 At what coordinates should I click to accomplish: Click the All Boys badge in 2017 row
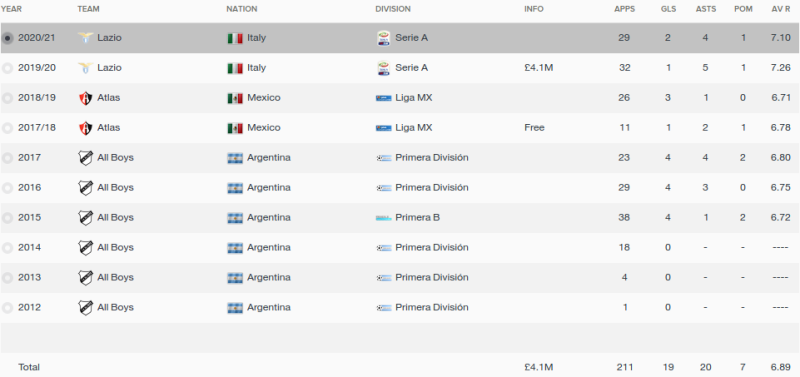(85, 158)
